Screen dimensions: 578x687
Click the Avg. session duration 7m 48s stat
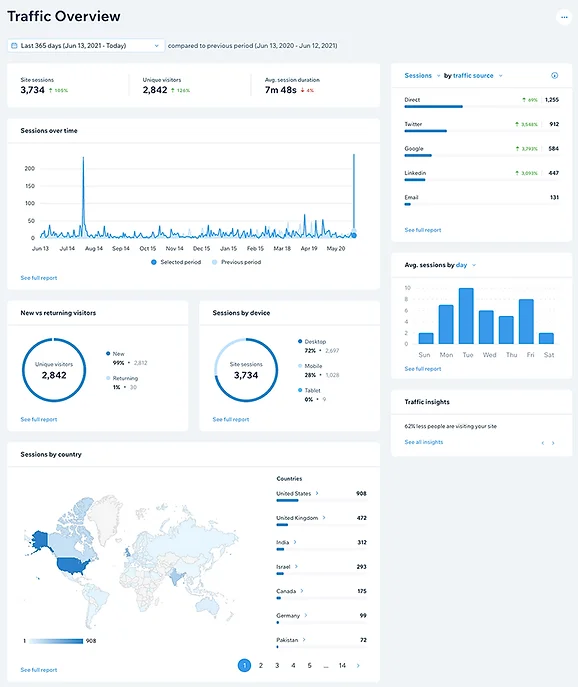(x=292, y=86)
